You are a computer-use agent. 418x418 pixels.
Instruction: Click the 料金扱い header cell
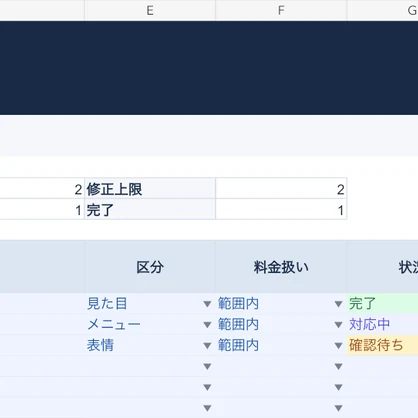[281, 267]
